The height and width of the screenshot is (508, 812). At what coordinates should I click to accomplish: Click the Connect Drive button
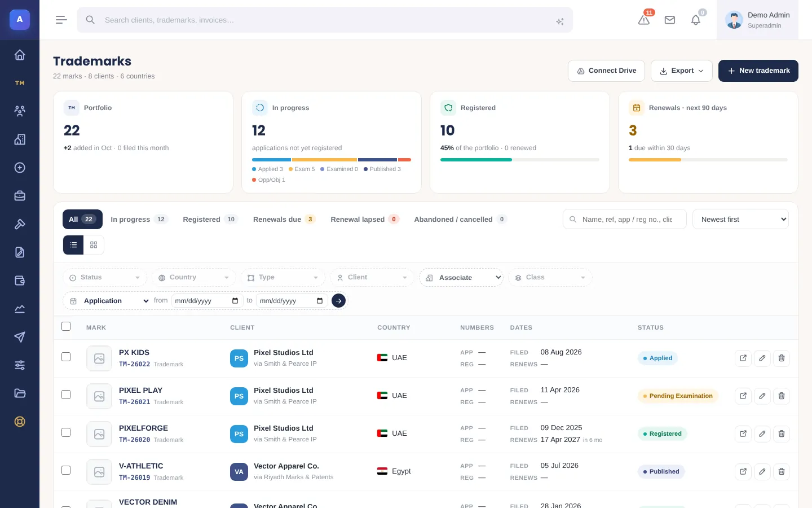pos(607,71)
